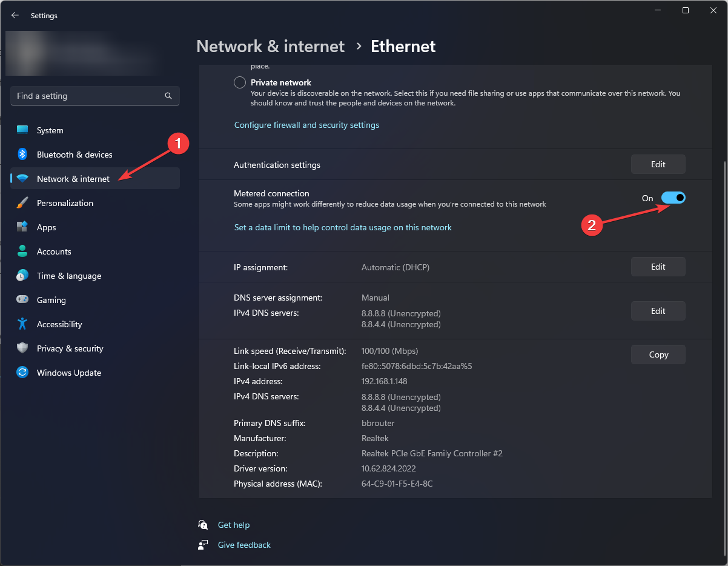Open Gaming via its controller icon
This screenshot has height=566, width=728.
point(22,300)
